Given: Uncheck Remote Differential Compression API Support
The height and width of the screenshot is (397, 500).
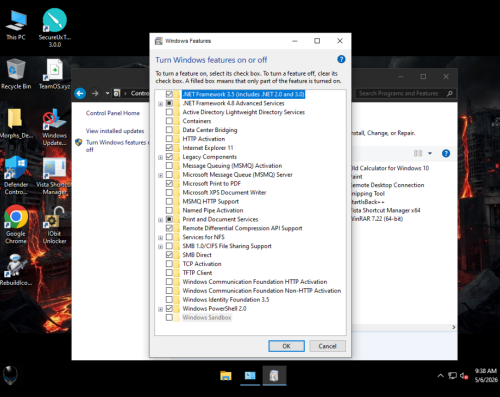Looking at the screenshot, I should point(169,228).
